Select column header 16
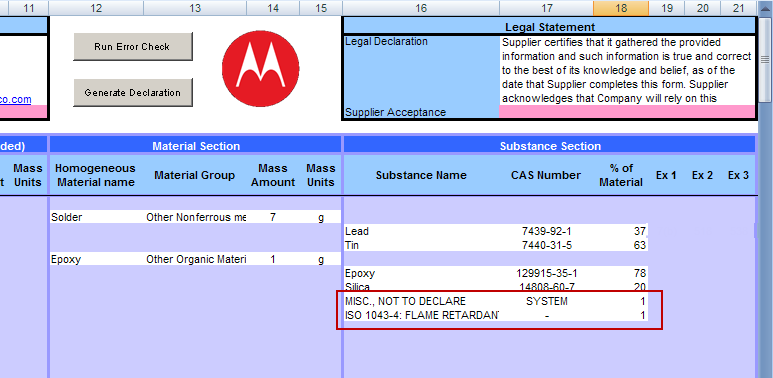773x378 pixels. click(421, 8)
